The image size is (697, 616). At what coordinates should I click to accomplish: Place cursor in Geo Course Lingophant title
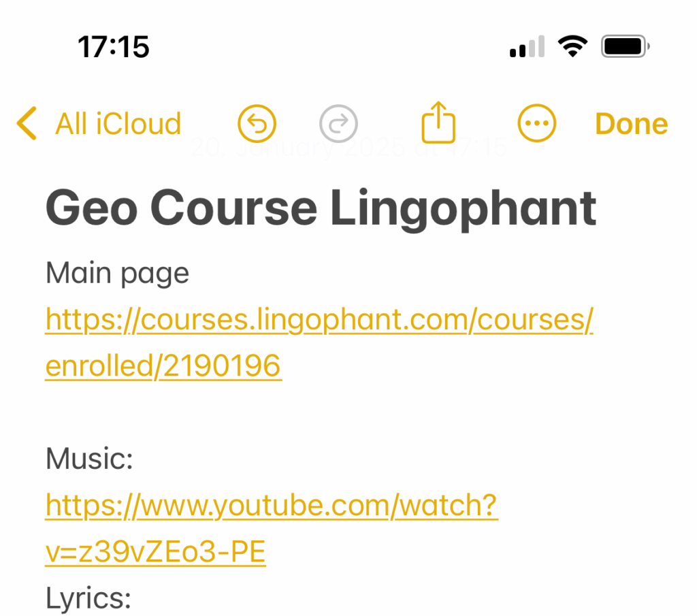(x=321, y=207)
